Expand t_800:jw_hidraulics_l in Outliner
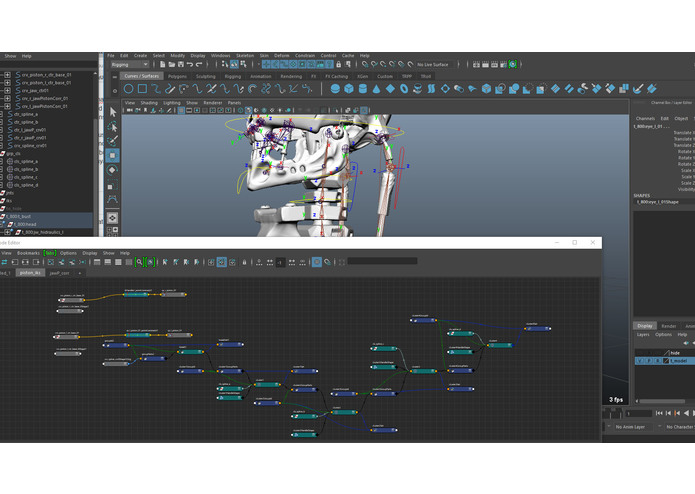 coord(8,232)
